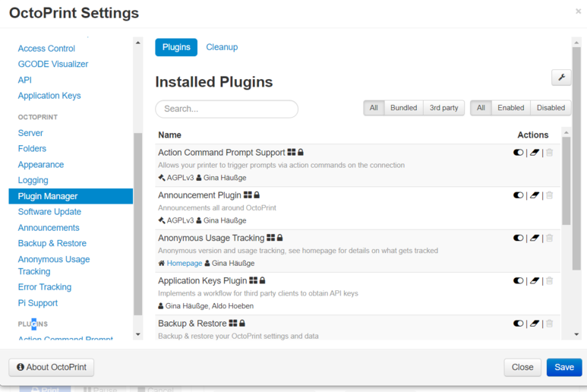Open Application Keys settings
Viewport: 587px width, 392px height.
49,96
